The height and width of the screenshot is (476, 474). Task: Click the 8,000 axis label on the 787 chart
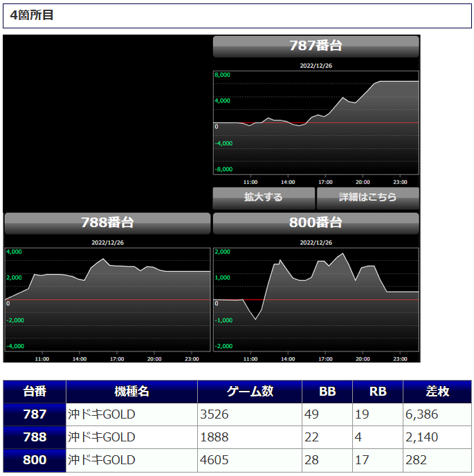point(222,75)
